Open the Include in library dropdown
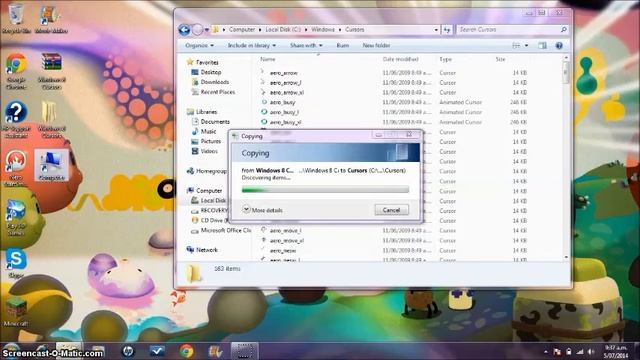 [x=251, y=45]
